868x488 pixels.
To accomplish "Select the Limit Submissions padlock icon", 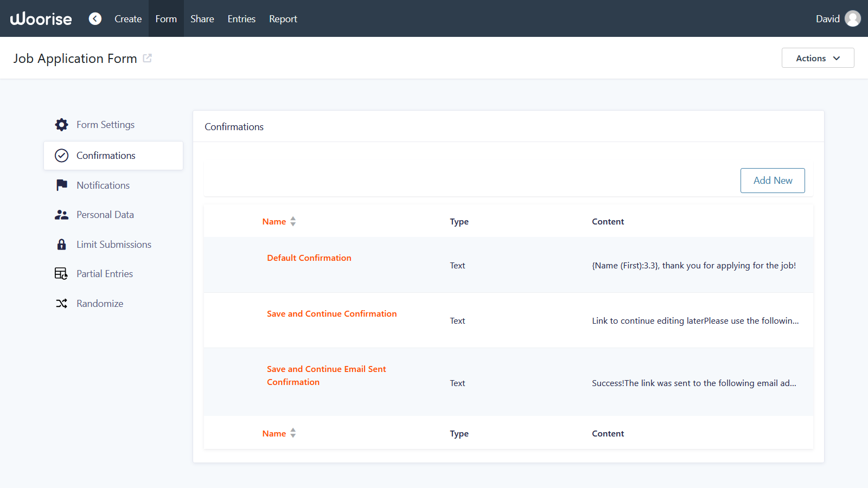I will click(x=61, y=244).
